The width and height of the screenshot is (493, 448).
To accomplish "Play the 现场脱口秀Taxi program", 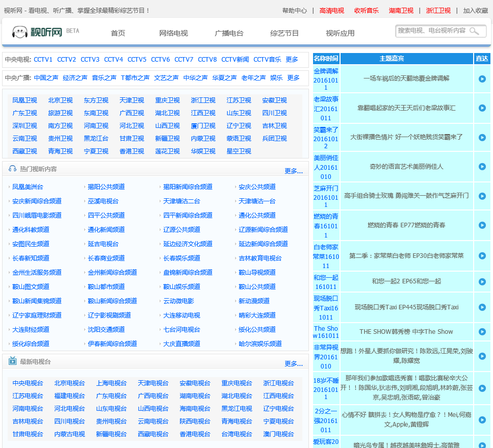I will (x=482, y=307).
